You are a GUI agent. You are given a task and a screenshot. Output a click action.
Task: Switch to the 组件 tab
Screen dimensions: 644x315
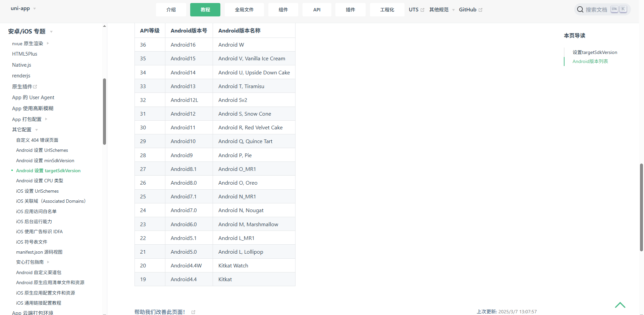point(283,10)
